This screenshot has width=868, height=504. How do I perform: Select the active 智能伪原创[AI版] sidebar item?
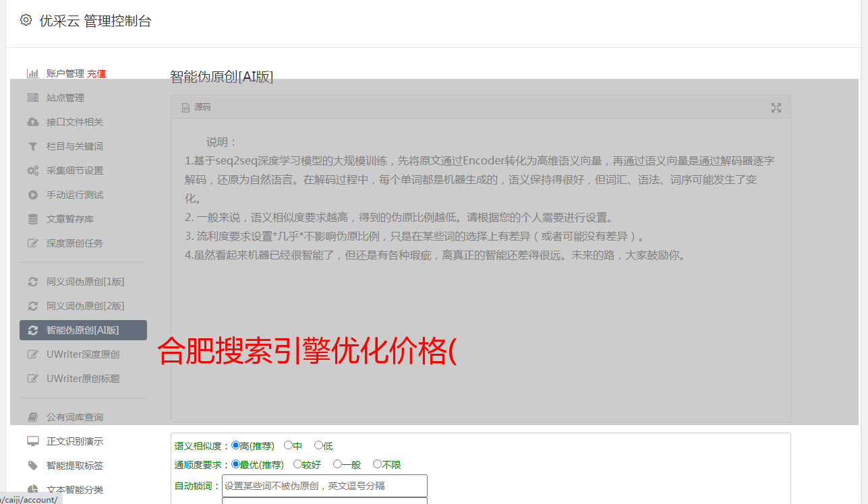tap(83, 330)
